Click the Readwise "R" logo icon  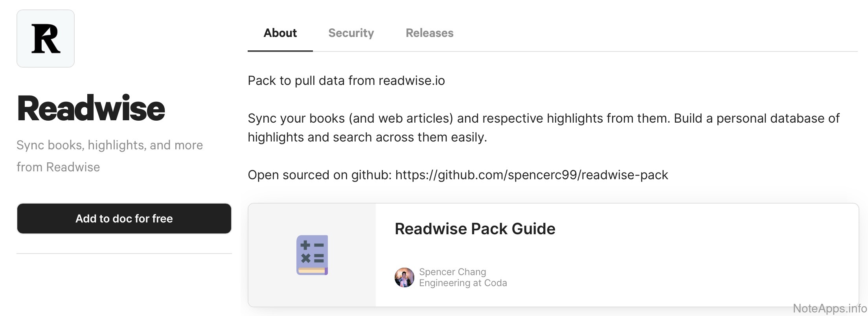point(46,39)
